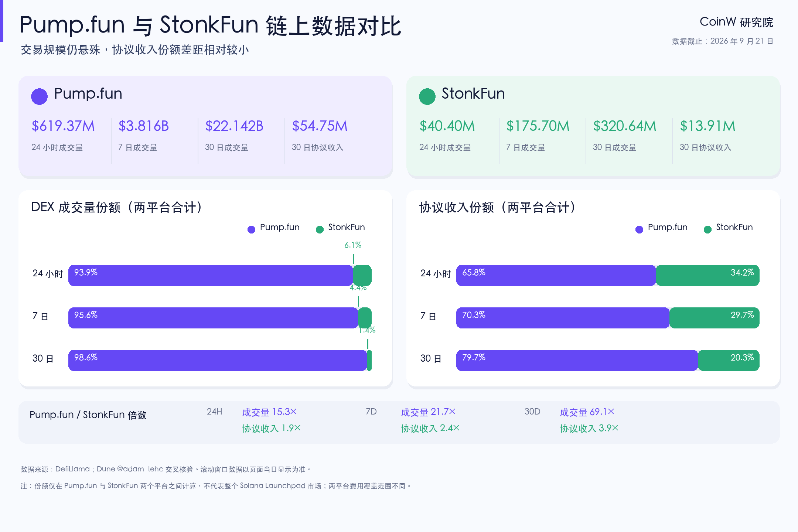Click the StonkFun card heading text
798x532 pixels.
[473, 93]
